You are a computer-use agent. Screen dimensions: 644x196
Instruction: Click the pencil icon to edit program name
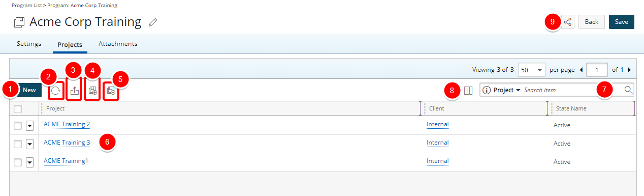click(153, 22)
